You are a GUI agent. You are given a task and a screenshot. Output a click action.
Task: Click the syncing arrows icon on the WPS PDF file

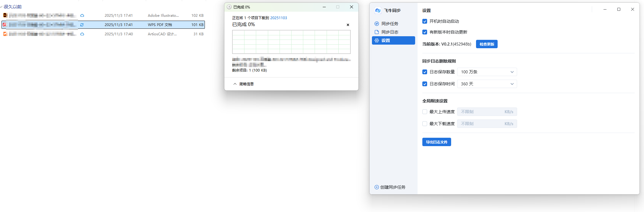(x=82, y=25)
